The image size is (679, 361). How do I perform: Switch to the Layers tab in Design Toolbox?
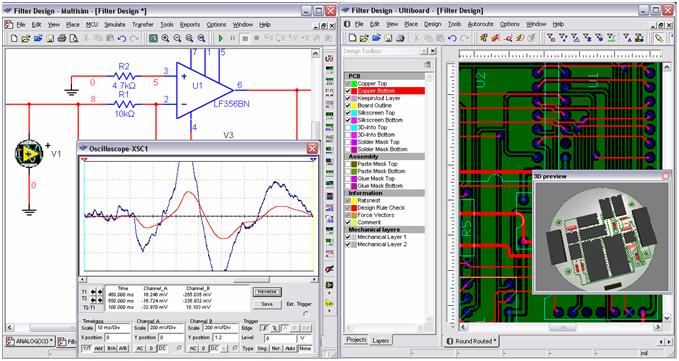381,341
